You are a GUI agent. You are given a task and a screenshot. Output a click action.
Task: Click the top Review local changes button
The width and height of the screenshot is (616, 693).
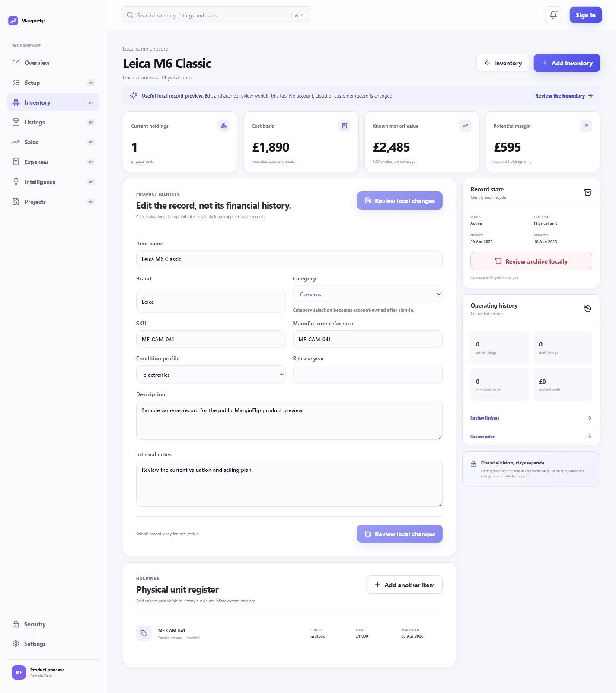point(399,200)
